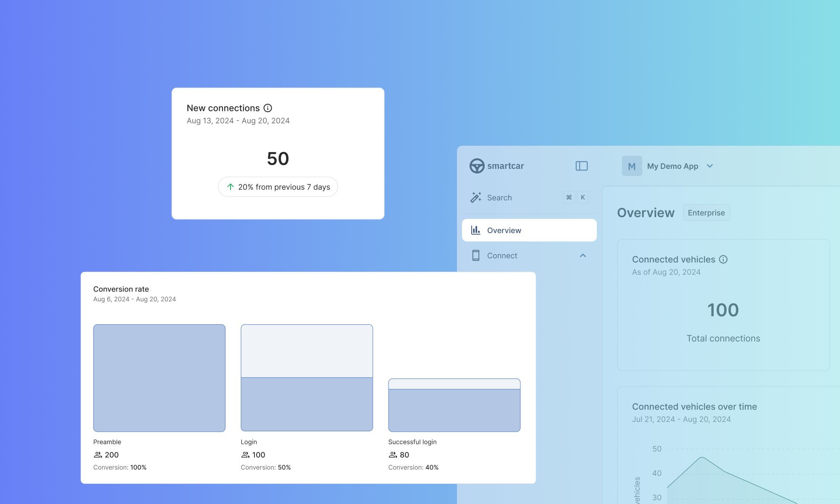840x504 pixels.
Task: Click the Smartcar steering wheel logo
Action: click(477, 166)
